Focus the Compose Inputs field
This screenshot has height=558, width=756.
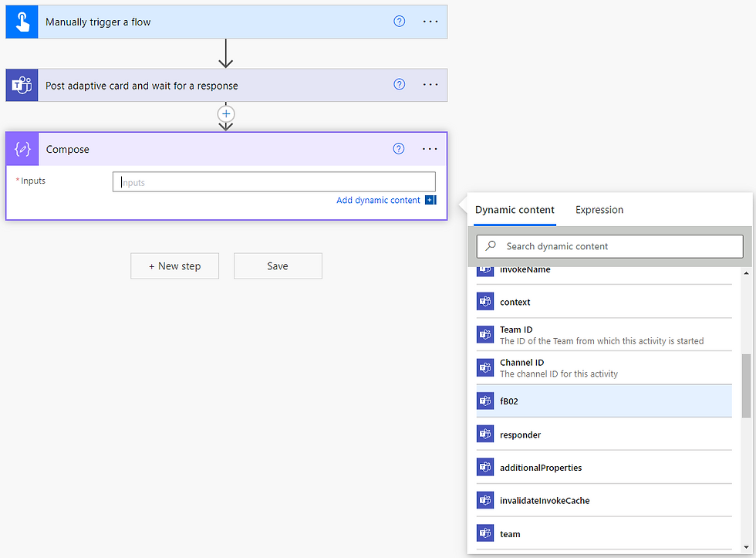274,182
